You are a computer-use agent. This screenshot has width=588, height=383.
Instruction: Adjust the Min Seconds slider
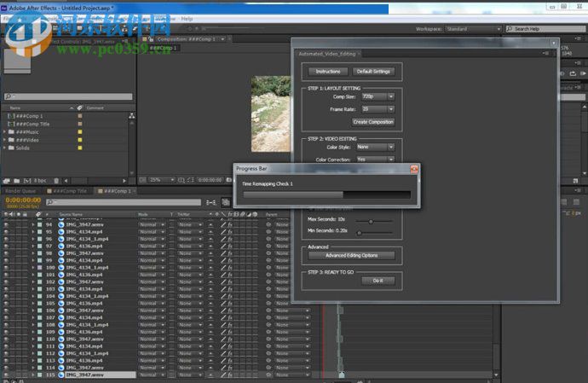pyautogui.click(x=359, y=233)
